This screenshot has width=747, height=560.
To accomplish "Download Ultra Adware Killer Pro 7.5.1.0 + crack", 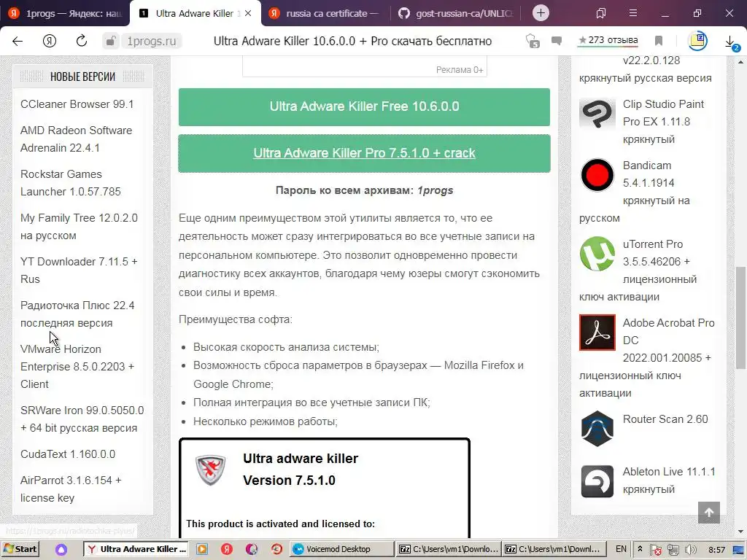I will [x=365, y=153].
